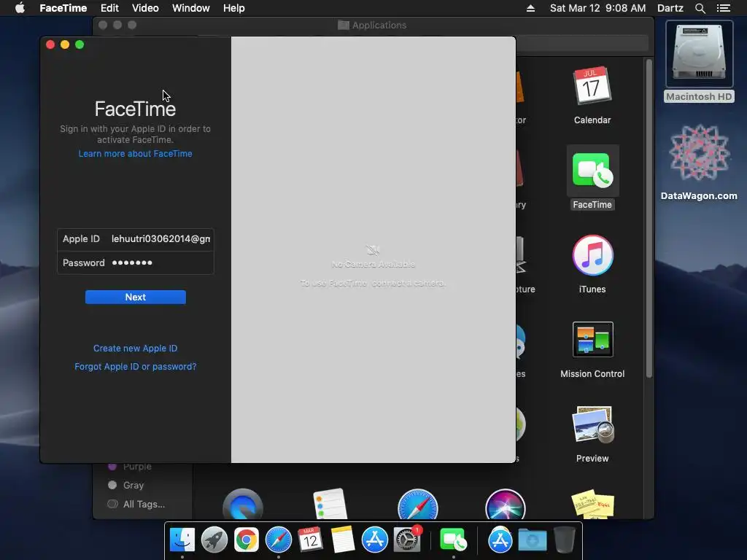Open Notification Center list icon
The width and height of the screenshot is (747, 560).
point(723,8)
